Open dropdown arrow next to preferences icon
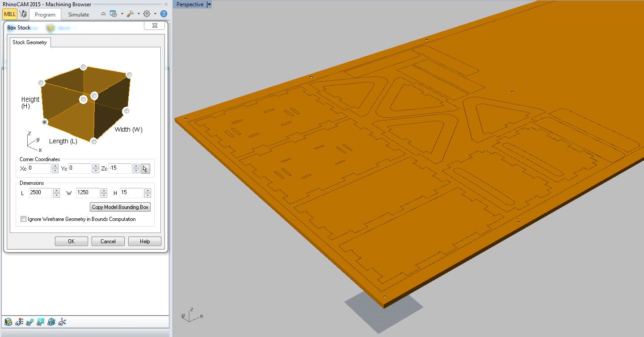This screenshot has height=337, width=644. click(x=122, y=14)
